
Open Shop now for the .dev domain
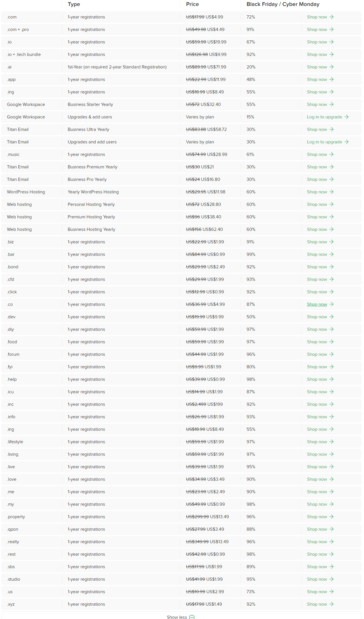(317, 317)
